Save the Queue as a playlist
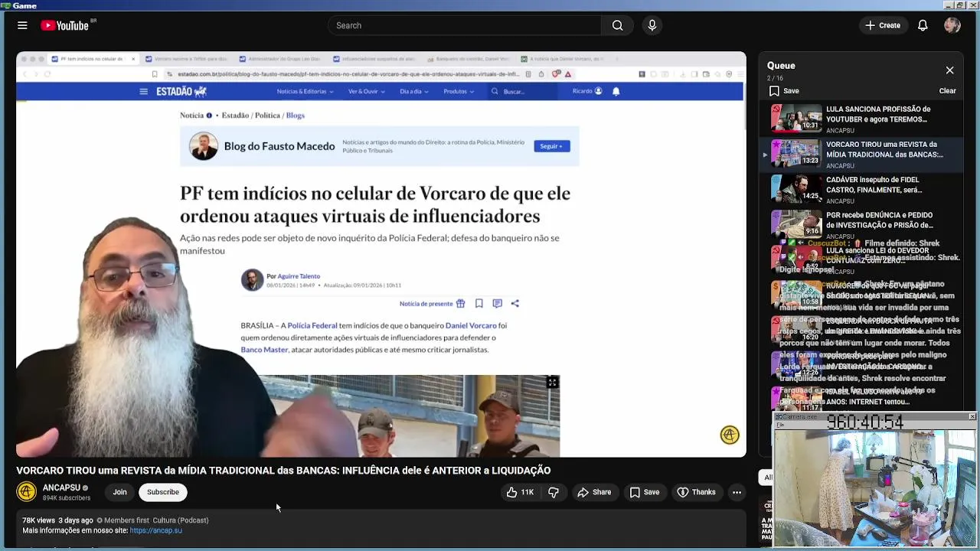This screenshot has height=551, width=980. (784, 90)
